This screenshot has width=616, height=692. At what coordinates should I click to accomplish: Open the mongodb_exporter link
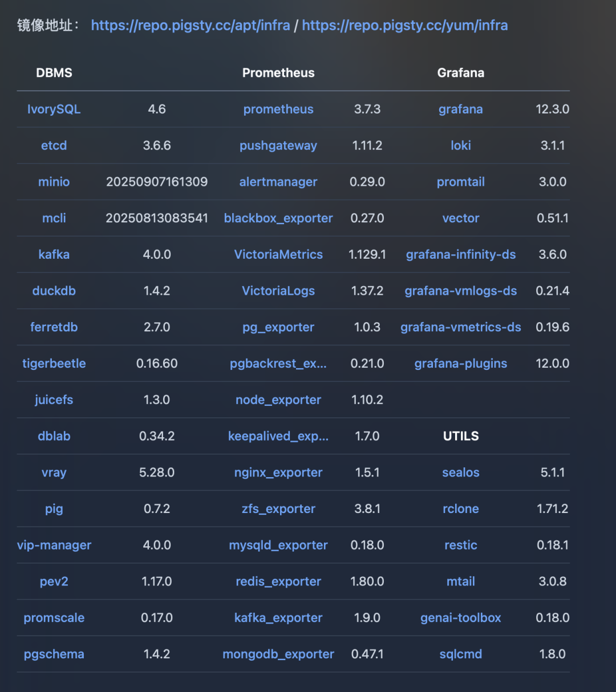(x=278, y=654)
